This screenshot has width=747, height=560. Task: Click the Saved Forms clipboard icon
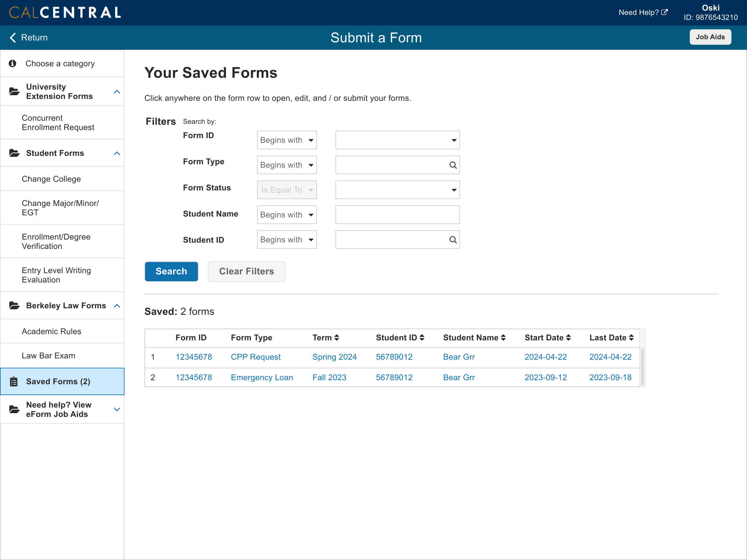13,381
